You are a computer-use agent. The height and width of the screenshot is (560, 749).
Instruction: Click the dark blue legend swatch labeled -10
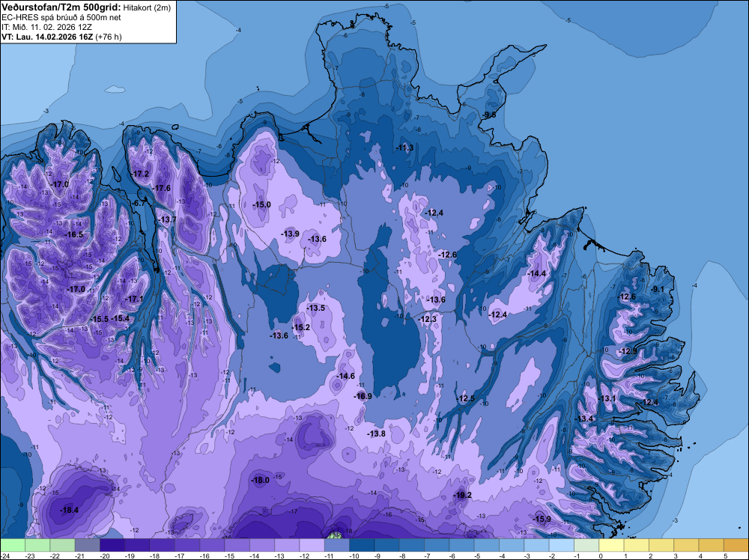(x=362, y=545)
